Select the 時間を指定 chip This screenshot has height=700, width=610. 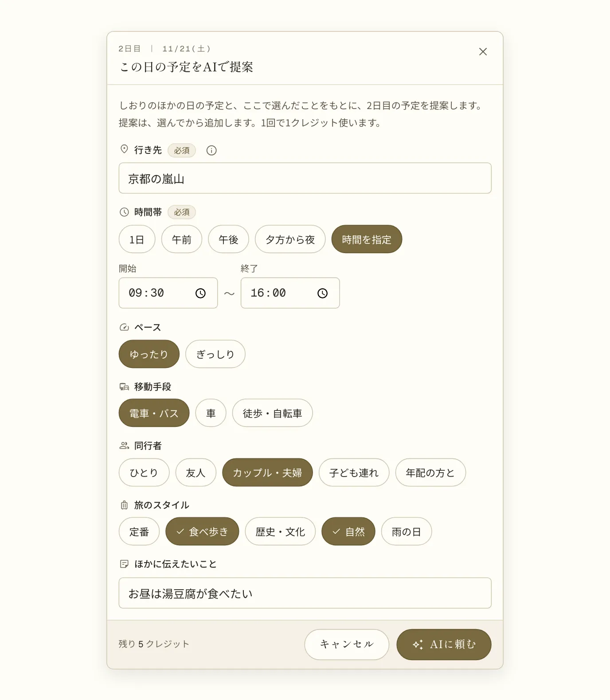[367, 239]
